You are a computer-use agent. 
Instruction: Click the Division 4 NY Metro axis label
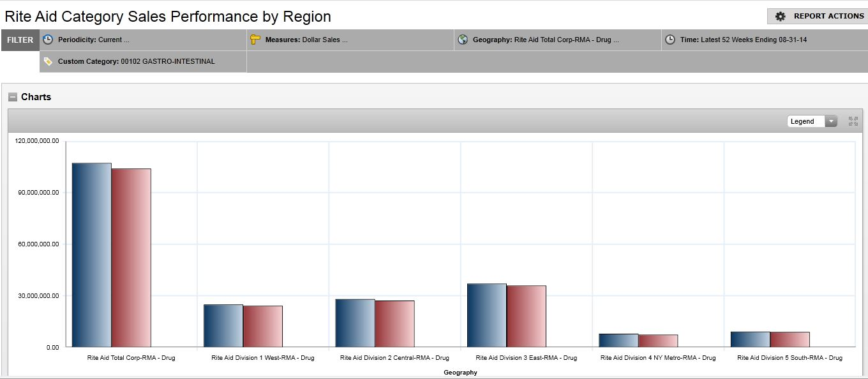pos(658,358)
